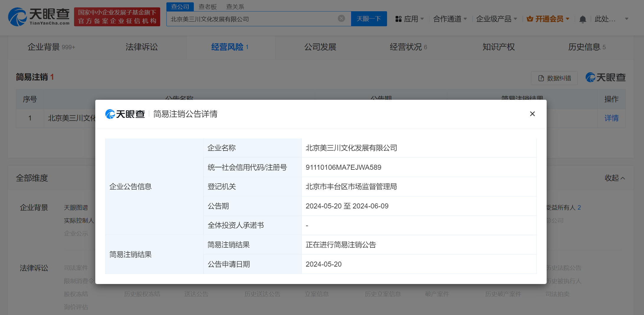Open the 开通会员 dropdown
Screen dimensions: 644x315
pos(552,19)
